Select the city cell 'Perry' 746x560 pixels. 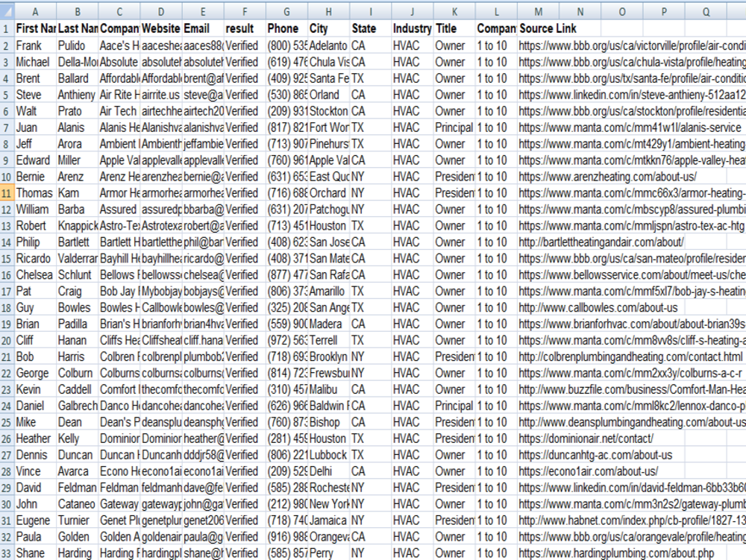pyautogui.click(x=329, y=553)
